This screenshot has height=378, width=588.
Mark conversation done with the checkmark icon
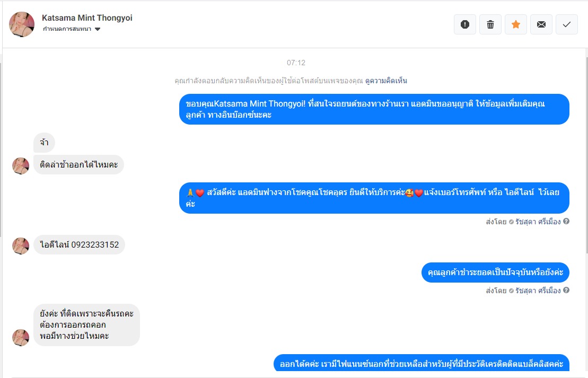click(x=567, y=24)
